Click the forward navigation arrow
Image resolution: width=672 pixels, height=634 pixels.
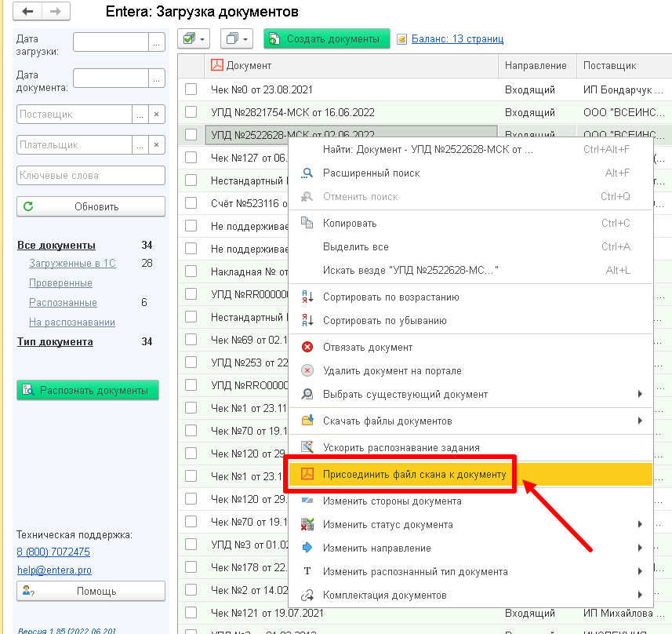click(56, 11)
